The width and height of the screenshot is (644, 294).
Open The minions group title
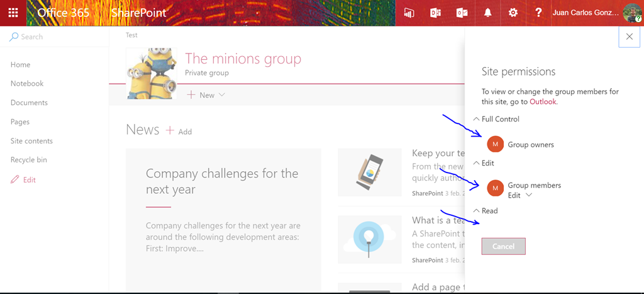(x=243, y=59)
